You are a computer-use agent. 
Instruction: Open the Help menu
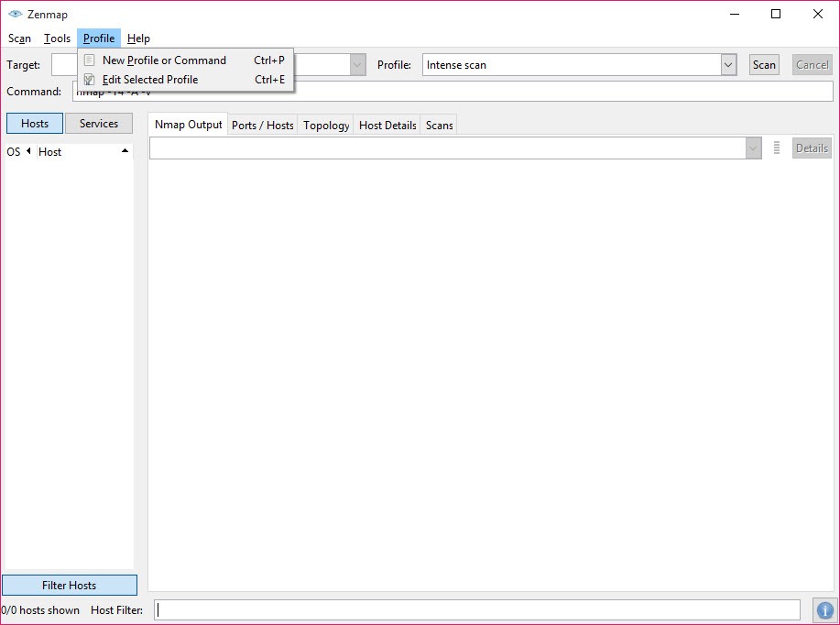[x=138, y=38]
